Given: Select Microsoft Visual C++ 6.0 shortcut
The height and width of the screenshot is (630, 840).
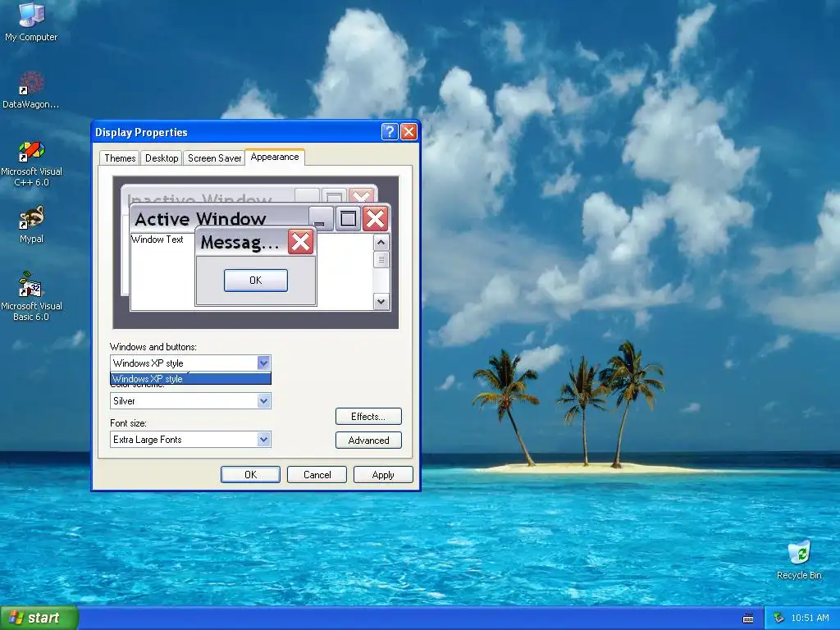Looking at the screenshot, I should [x=31, y=163].
